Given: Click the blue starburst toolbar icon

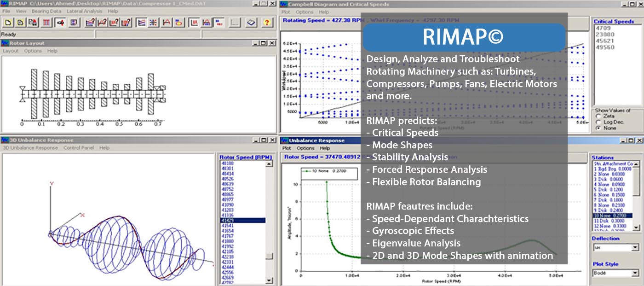Looking at the screenshot, I should tap(154, 23).
